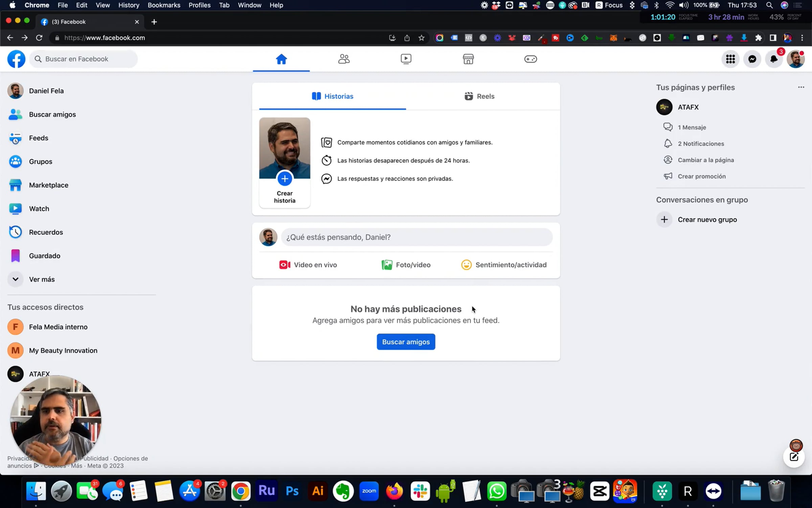This screenshot has height=508, width=812.
Task: Open the Facebook menu grid icon
Action: point(730,59)
